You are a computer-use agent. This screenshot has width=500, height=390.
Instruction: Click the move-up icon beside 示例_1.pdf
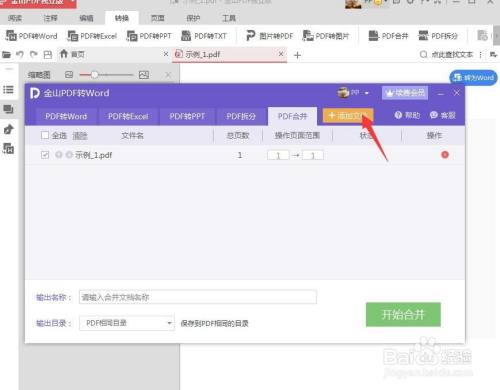59,155
